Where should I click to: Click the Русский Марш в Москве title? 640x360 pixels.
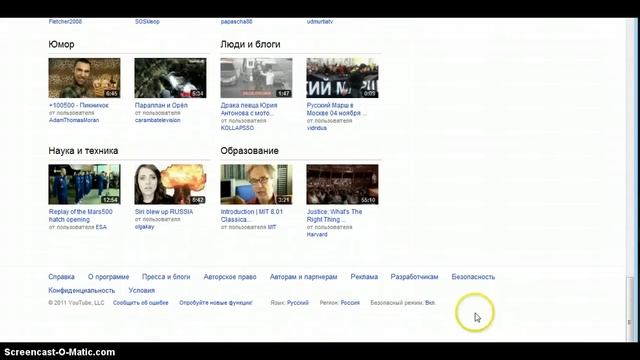click(337, 109)
